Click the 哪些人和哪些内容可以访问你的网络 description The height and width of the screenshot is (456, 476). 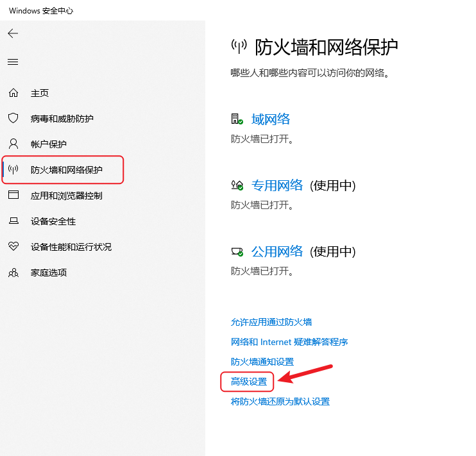coord(310,73)
